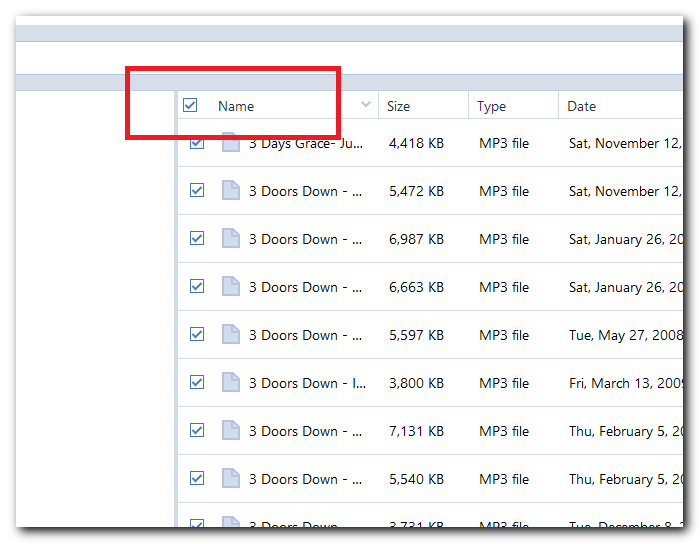Click the file icon of the 7,131 KB file
The image size is (700, 544).
231,430
